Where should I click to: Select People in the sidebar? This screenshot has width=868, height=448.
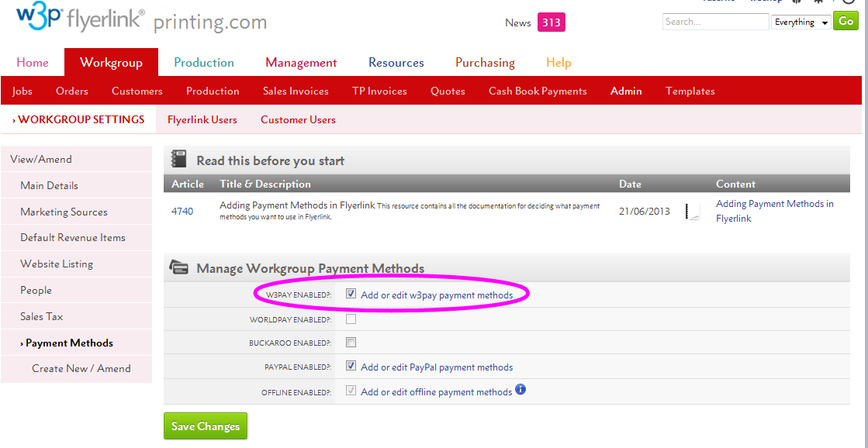76,291
